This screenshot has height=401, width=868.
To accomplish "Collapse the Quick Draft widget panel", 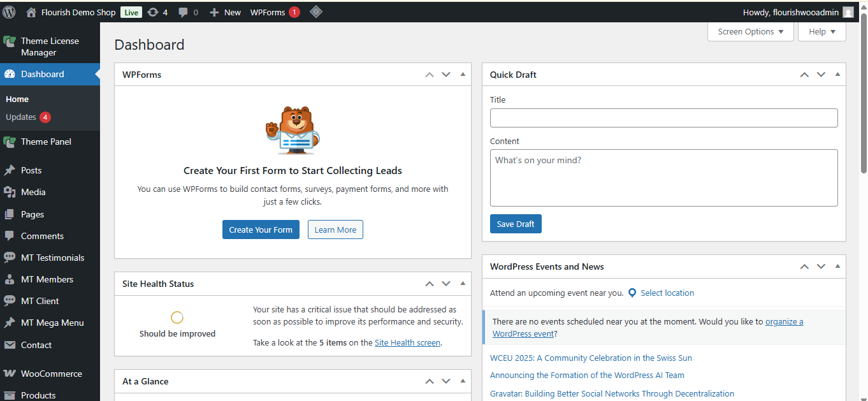I will pyautogui.click(x=837, y=75).
